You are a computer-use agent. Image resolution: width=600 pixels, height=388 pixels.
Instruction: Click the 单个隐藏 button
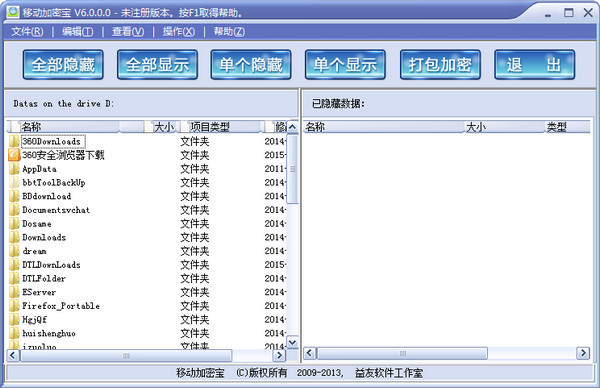click(251, 65)
